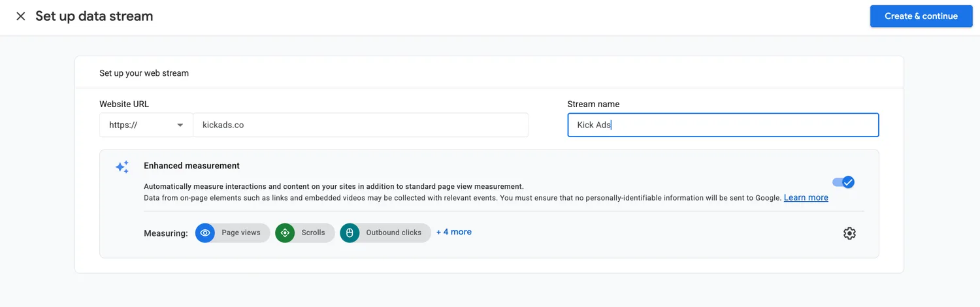Click the Create & continue button
Screen dimensions: 980x307
(x=921, y=16)
